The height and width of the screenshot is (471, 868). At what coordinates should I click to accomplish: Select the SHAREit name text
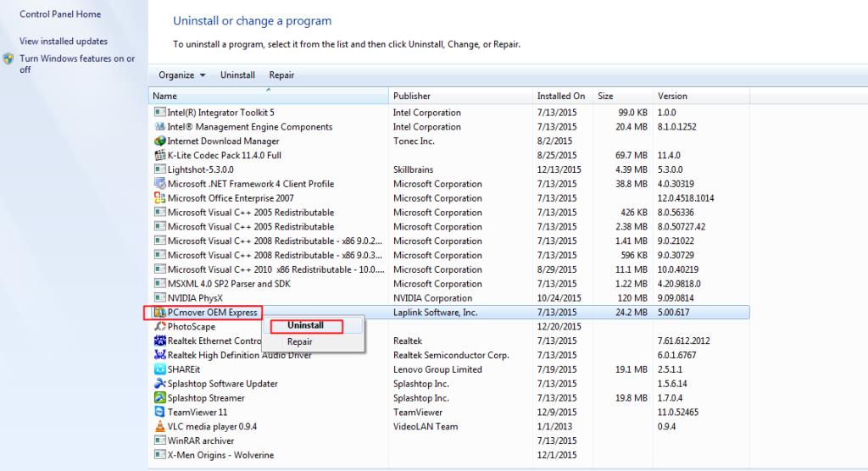[x=184, y=369]
